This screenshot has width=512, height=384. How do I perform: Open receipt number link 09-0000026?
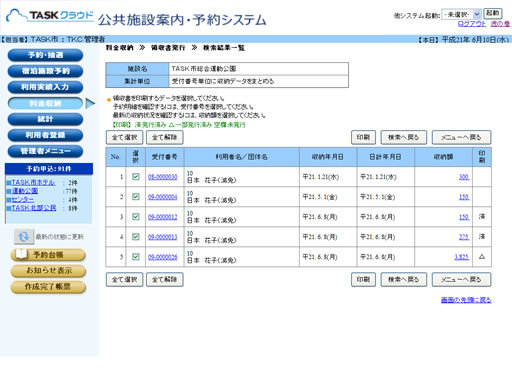coord(163,257)
